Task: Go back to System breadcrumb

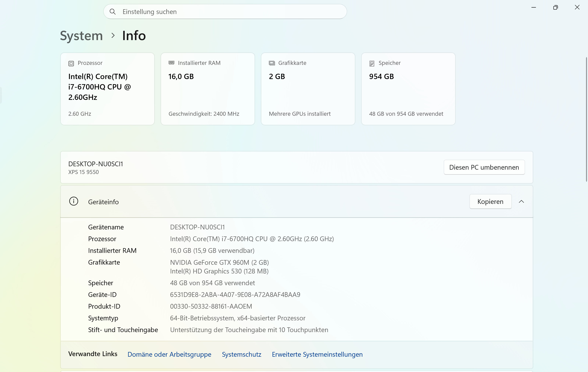Action: click(81, 36)
